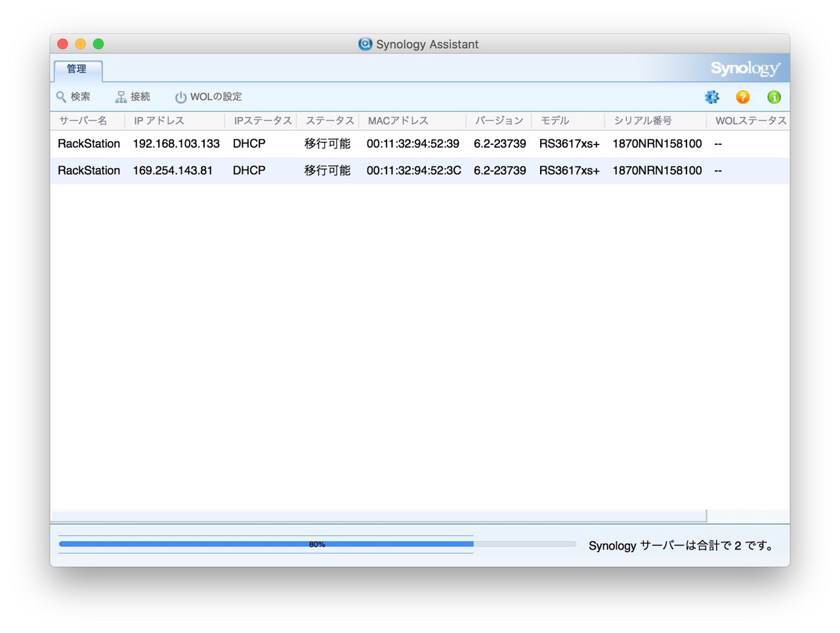840x633 pixels.
Task: Click DHCP in the 192.168.103.133 row
Action: [249, 144]
